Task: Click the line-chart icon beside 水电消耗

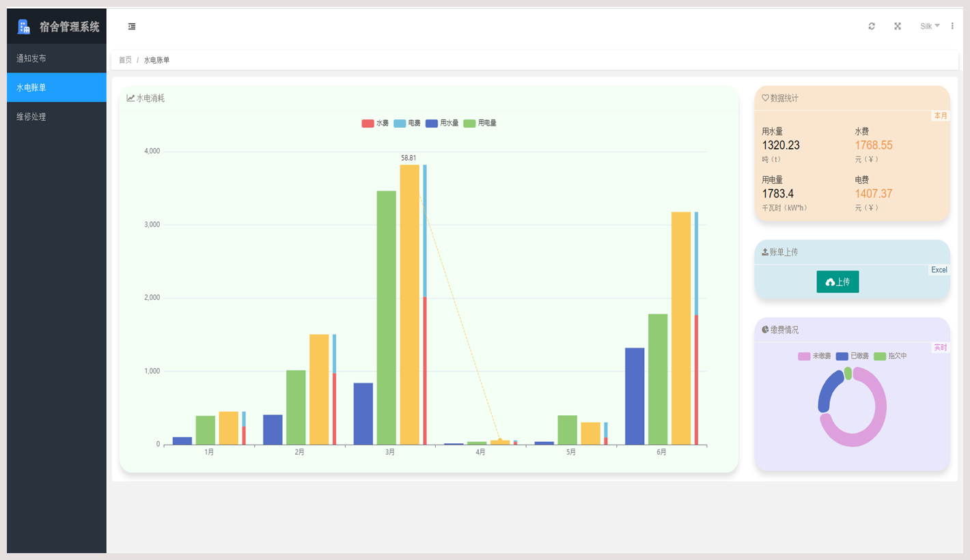Action: tap(130, 98)
